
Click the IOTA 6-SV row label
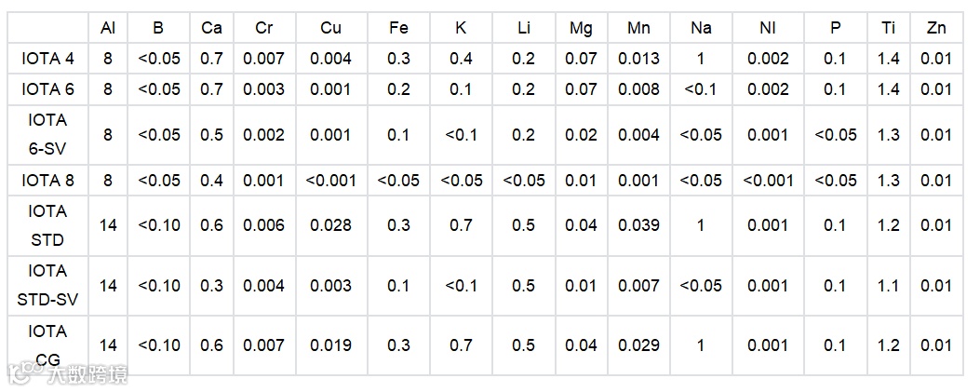47,134
